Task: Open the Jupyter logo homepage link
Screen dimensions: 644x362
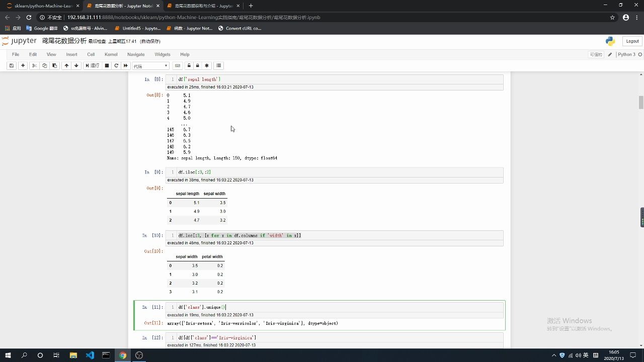Action: (20, 41)
